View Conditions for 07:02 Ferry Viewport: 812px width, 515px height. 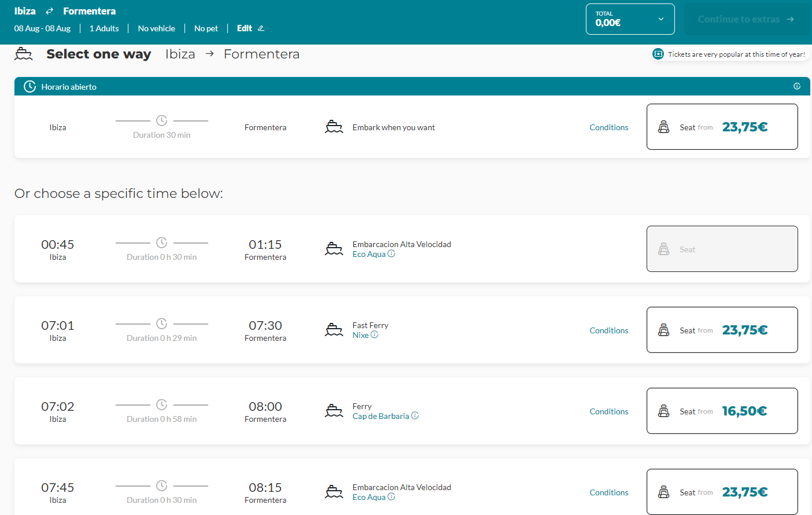608,411
